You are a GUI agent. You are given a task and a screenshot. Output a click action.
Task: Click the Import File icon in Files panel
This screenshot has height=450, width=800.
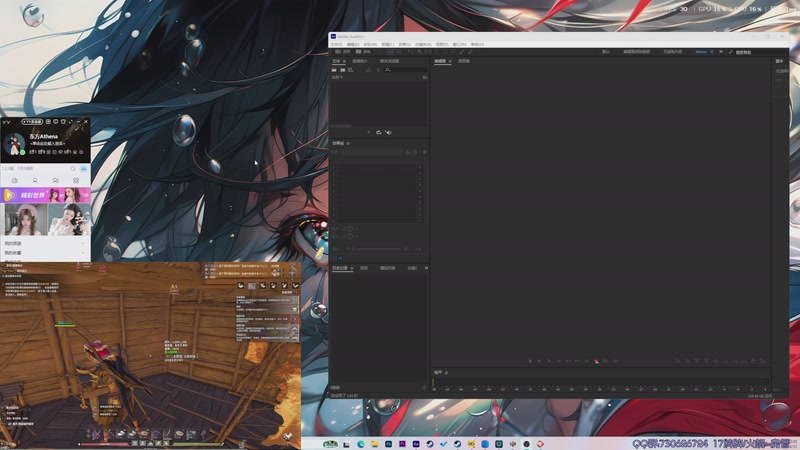tap(342, 69)
